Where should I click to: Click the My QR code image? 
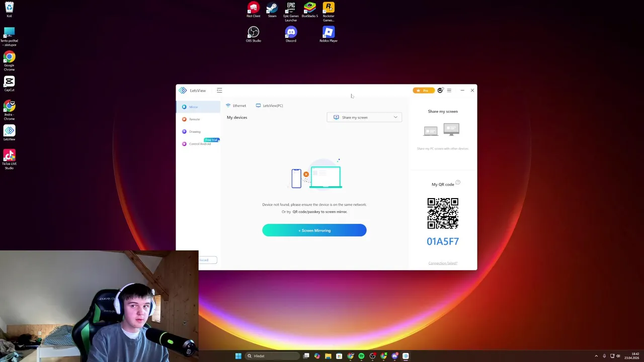click(x=443, y=214)
